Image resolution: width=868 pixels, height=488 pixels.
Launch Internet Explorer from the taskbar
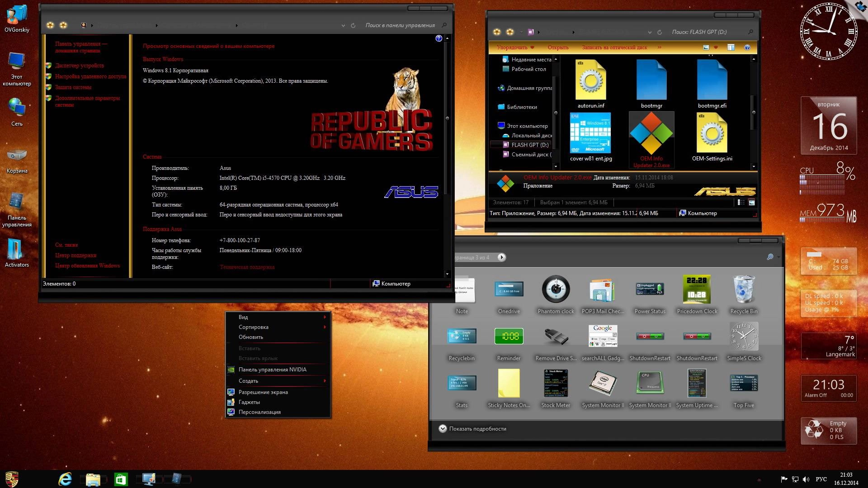tap(64, 479)
